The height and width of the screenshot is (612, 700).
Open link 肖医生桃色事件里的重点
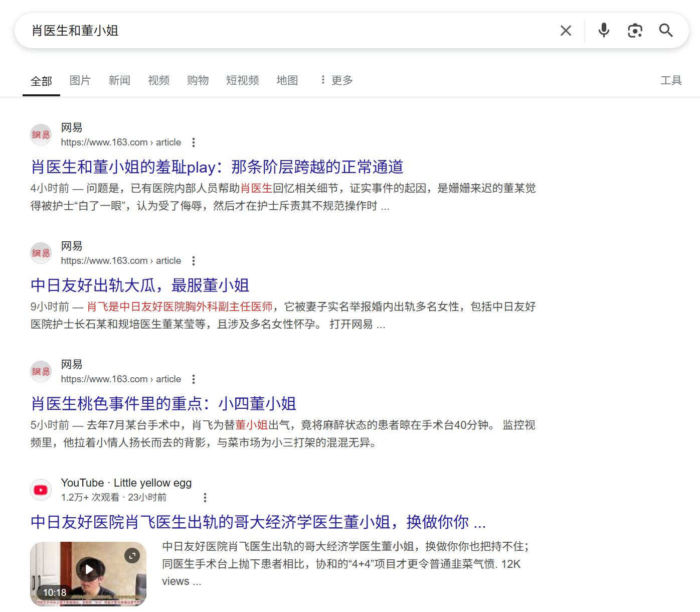click(163, 404)
